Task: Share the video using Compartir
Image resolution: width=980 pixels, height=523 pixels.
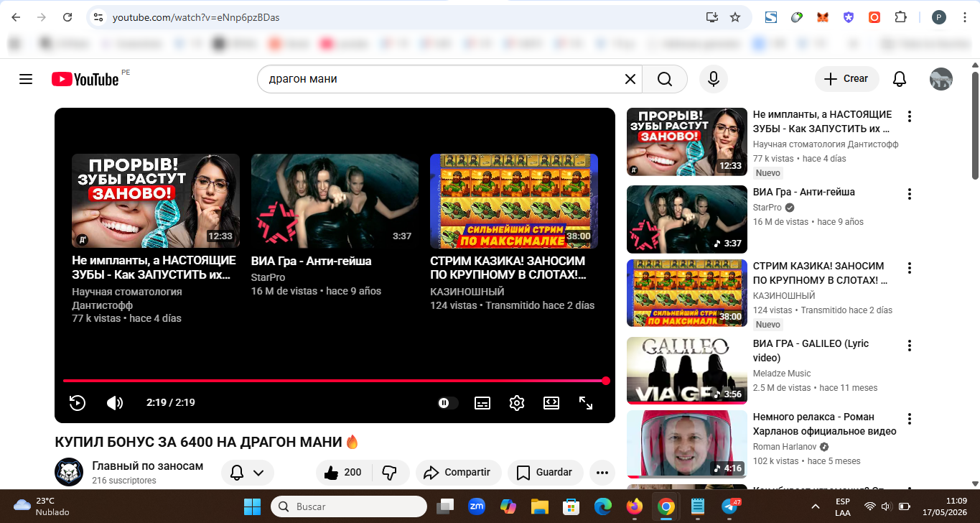Action: [458, 473]
